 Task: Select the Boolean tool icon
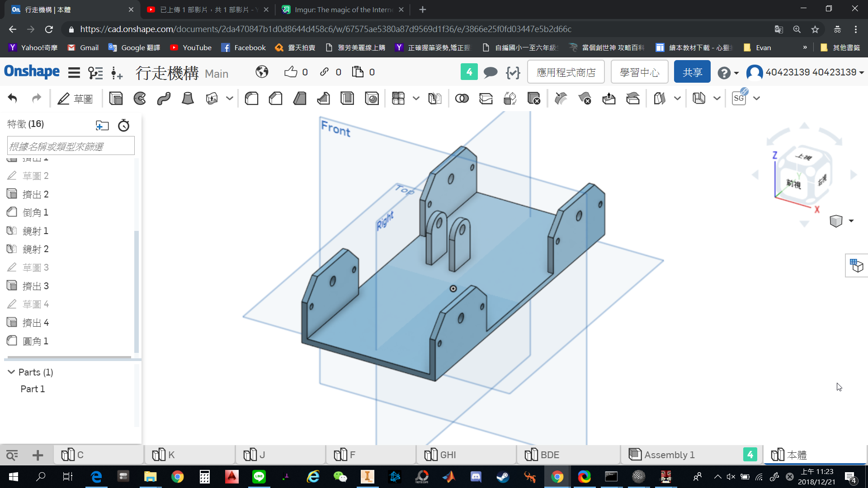[462, 98]
